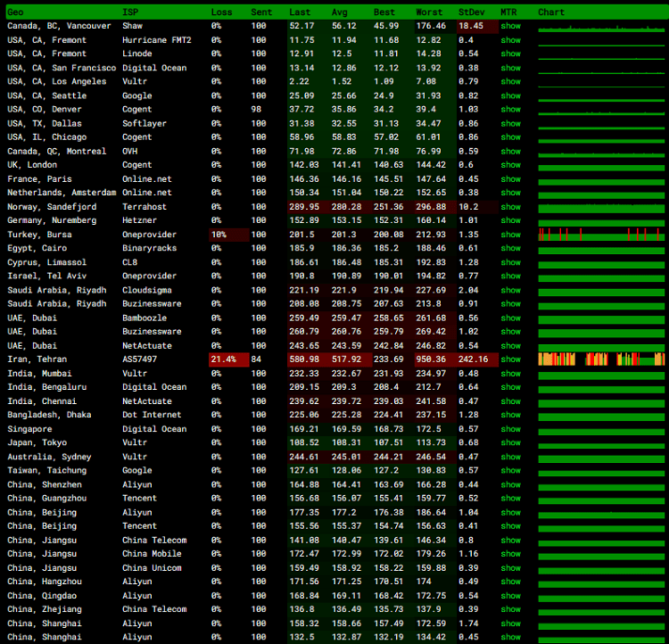Click worst value 950.36
This screenshot has width=669, height=644.
pos(434,359)
